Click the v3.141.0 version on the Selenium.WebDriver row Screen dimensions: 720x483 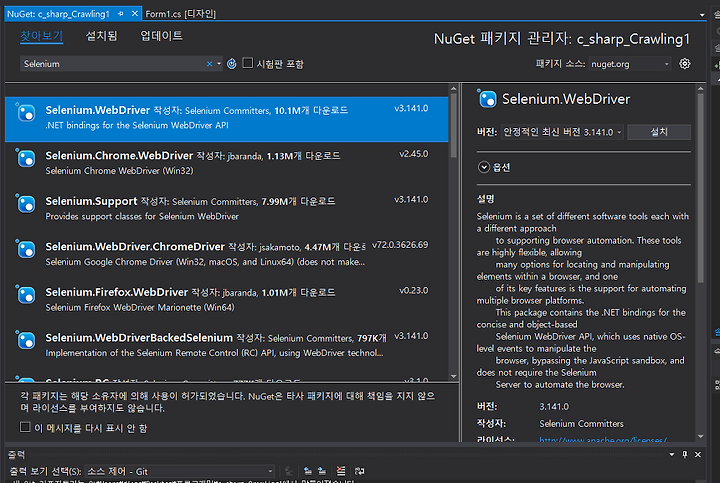pyautogui.click(x=411, y=108)
